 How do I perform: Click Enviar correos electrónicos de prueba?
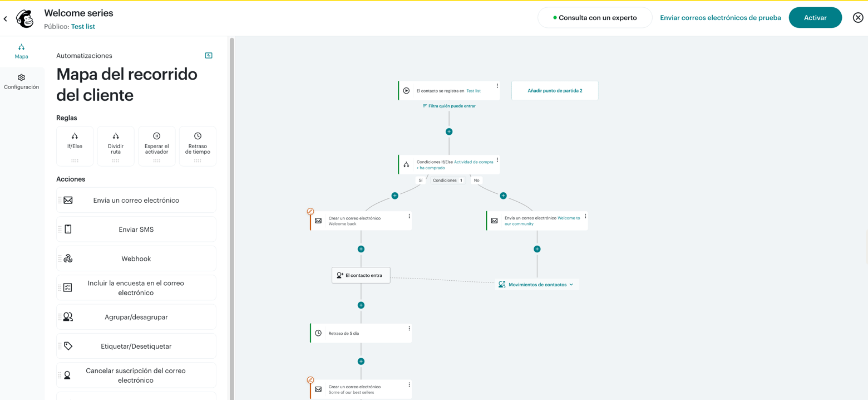point(721,18)
